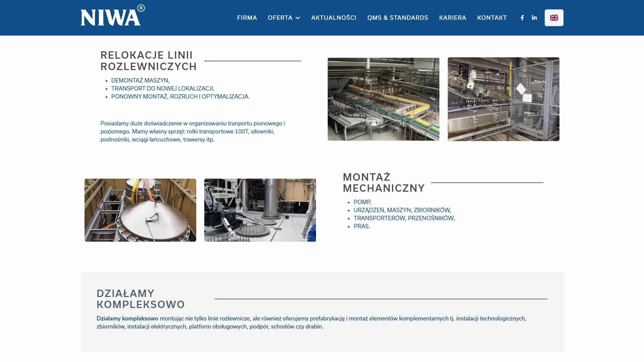Screen dimensions: 644x362
Task: Open the robotic arm assembly photo
Action: point(260,210)
